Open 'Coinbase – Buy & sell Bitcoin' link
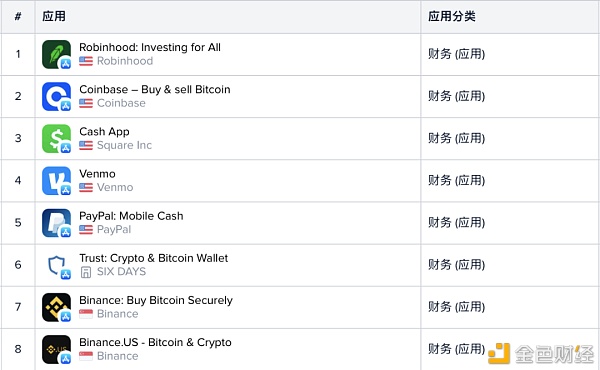 click(155, 90)
